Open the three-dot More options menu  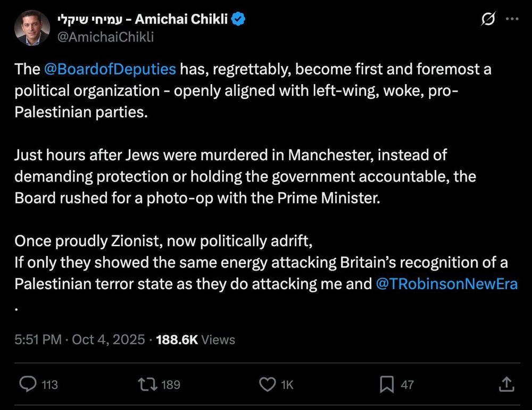pos(511,19)
